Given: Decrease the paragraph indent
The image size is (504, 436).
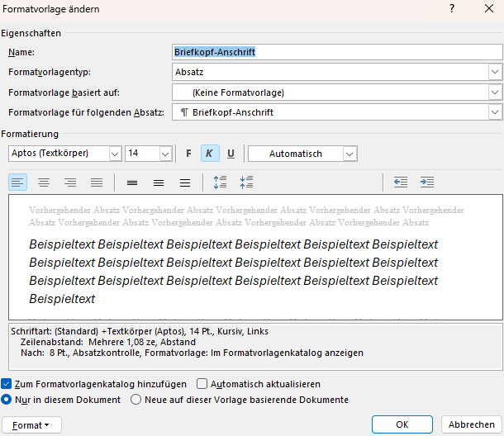Looking at the screenshot, I should coord(401,182).
